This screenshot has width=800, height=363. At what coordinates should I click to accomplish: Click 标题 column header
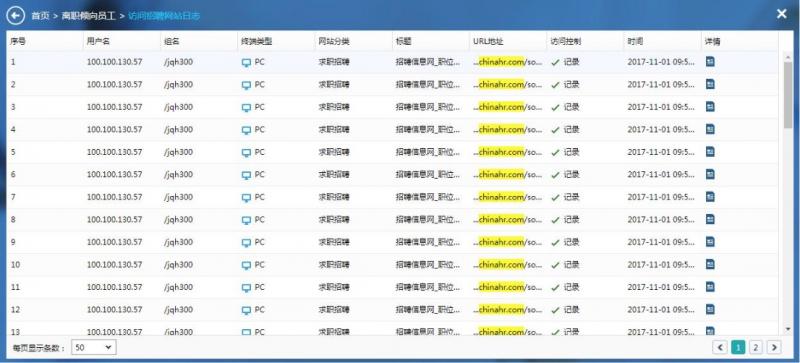pyautogui.click(x=403, y=41)
